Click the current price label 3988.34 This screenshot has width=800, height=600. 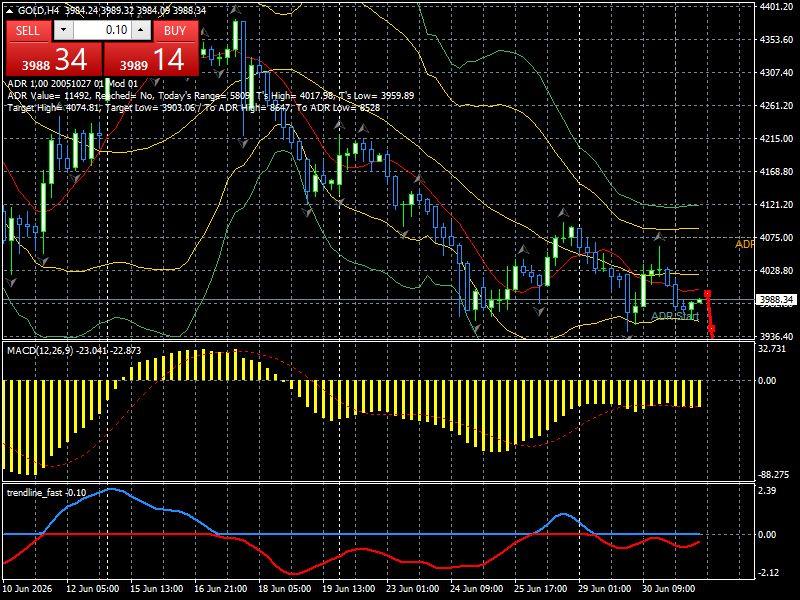pyautogui.click(x=776, y=299)
